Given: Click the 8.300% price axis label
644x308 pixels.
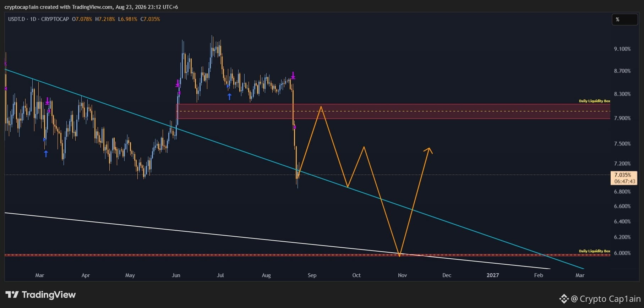Looking at the screenshot, I should coord(622,94).
